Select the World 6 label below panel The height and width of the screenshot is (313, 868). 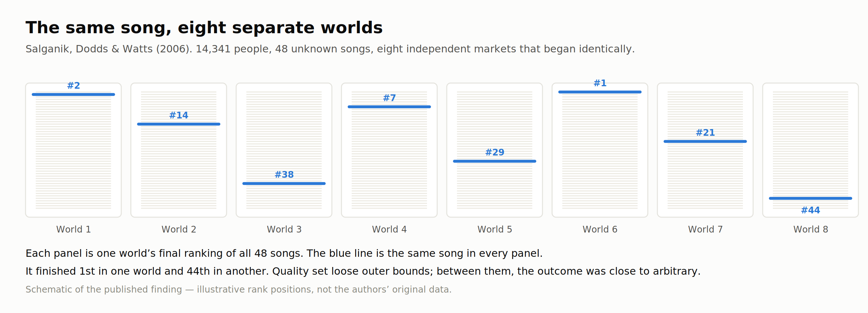[x=600, y=229]
